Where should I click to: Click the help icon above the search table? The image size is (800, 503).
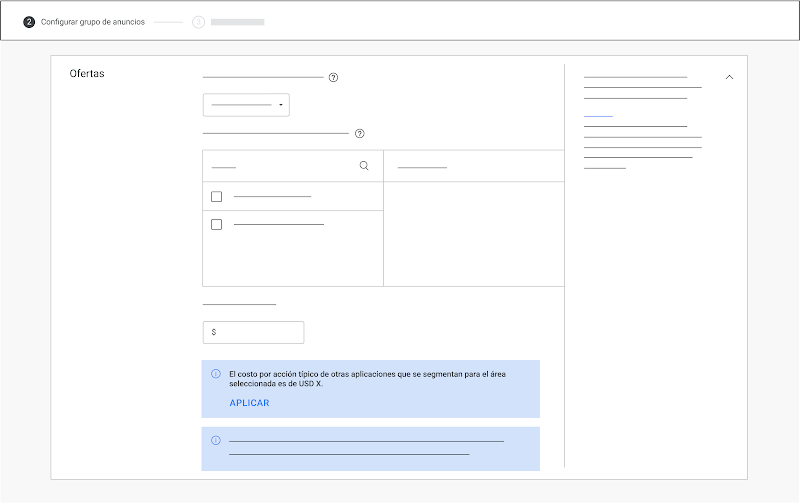360,134
